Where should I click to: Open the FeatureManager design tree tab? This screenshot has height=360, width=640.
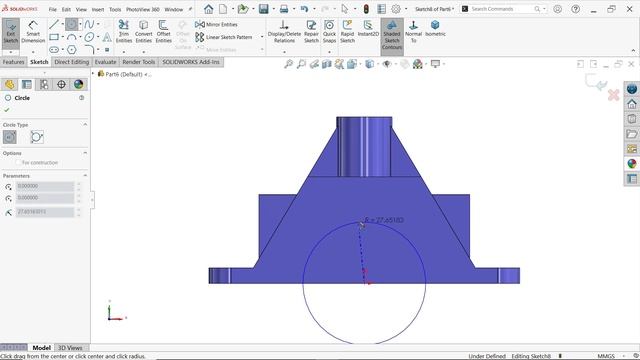[9, 84]
